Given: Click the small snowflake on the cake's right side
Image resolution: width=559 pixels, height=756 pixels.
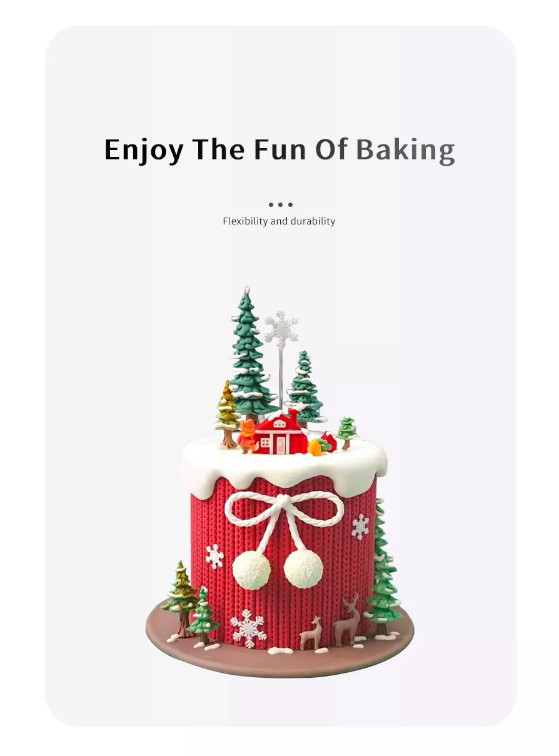Looking at the screenshot, I should pyautogui.click(x=360, y=526).
